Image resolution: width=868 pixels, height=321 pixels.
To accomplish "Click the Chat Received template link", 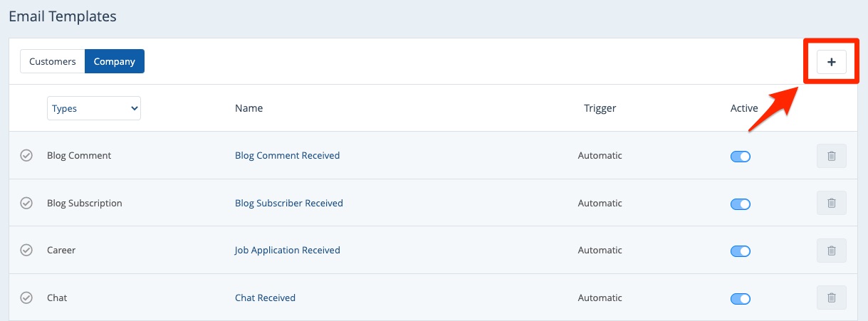I will coord(265,298).
